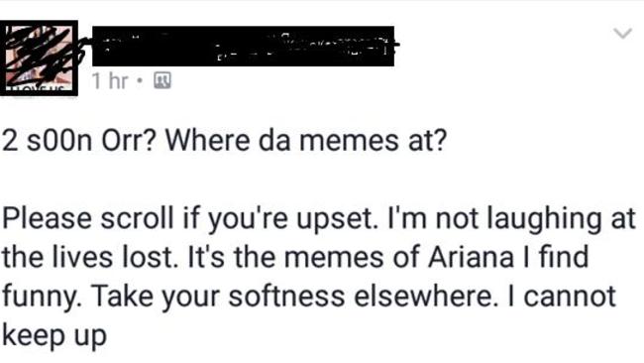
Task: Click the words 'I cannot' in the post
Action: 562,297
